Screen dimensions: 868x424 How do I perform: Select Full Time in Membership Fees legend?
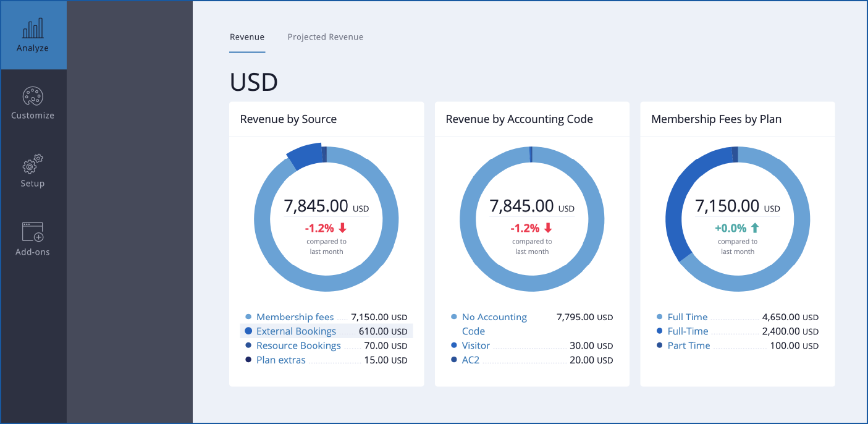[x=688, y=316]
